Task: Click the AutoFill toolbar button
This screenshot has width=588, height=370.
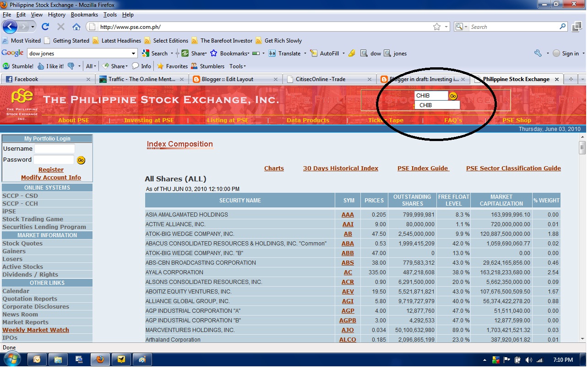Action: coord(325,53)
